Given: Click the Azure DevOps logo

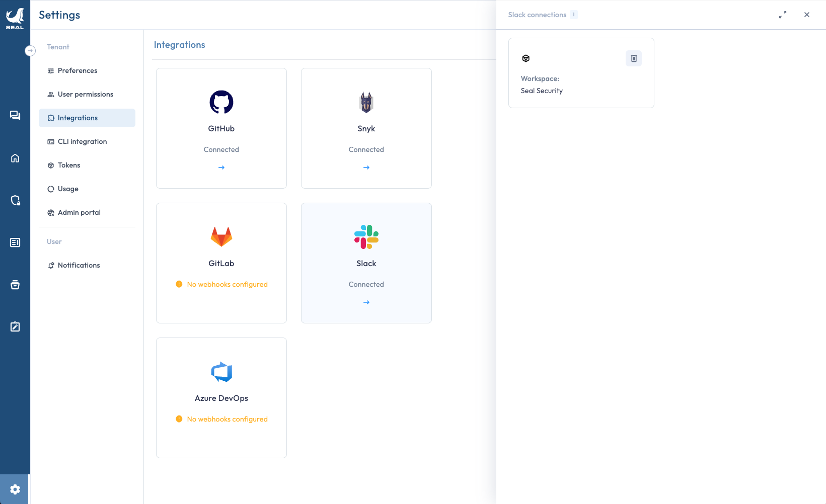Looking at the screenshot, I should (x=221, y=372).
